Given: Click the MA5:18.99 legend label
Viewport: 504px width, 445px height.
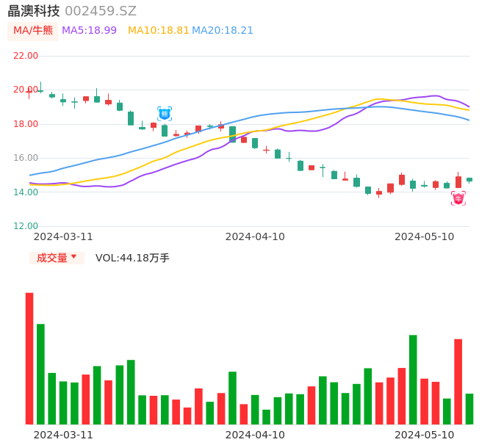Looking at the screenshot, I should [89, 31].
